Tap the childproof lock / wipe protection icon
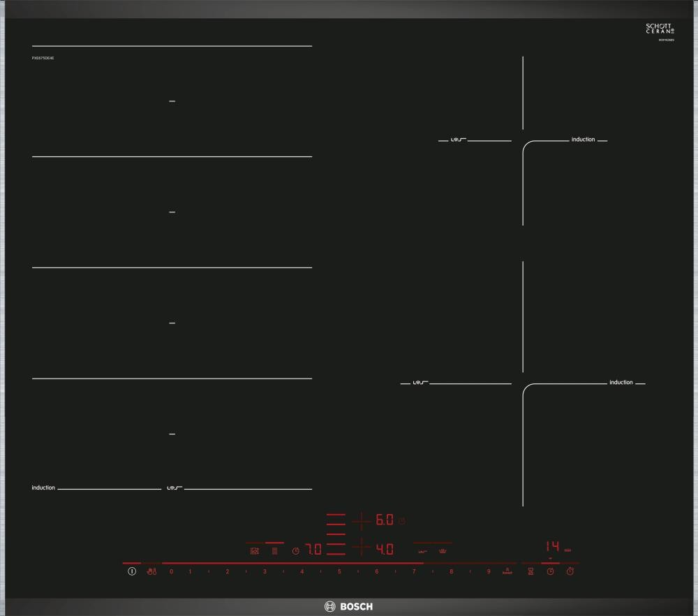Image resolution: width=698 pixels, height=616 pixels. click(x=152, y=572)
